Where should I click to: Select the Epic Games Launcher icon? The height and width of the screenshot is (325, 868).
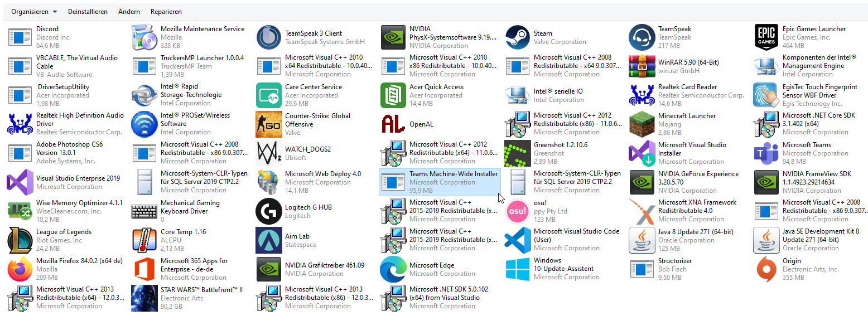click(766, 37)
